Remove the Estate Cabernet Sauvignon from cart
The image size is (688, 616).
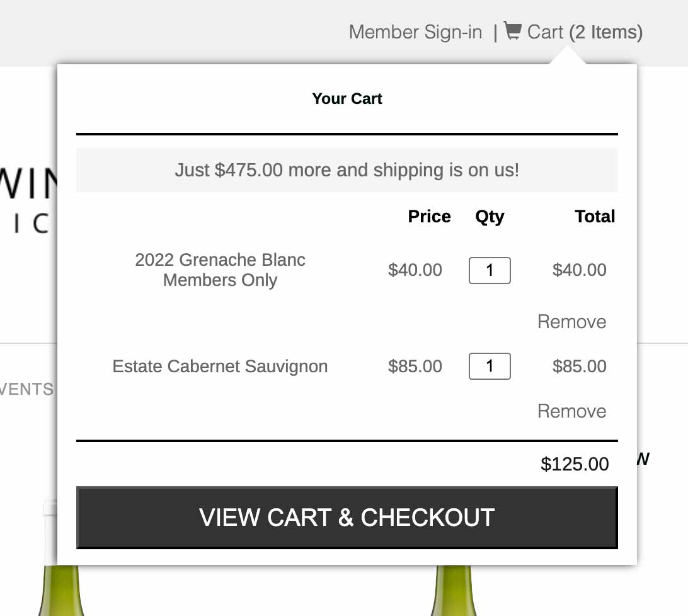pos(571,411)
